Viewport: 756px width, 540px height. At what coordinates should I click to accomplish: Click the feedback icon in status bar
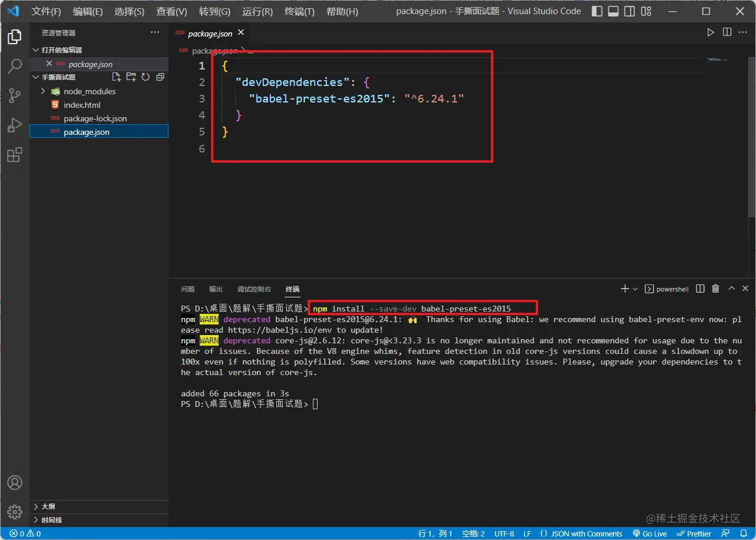click(x=725, y=534)
